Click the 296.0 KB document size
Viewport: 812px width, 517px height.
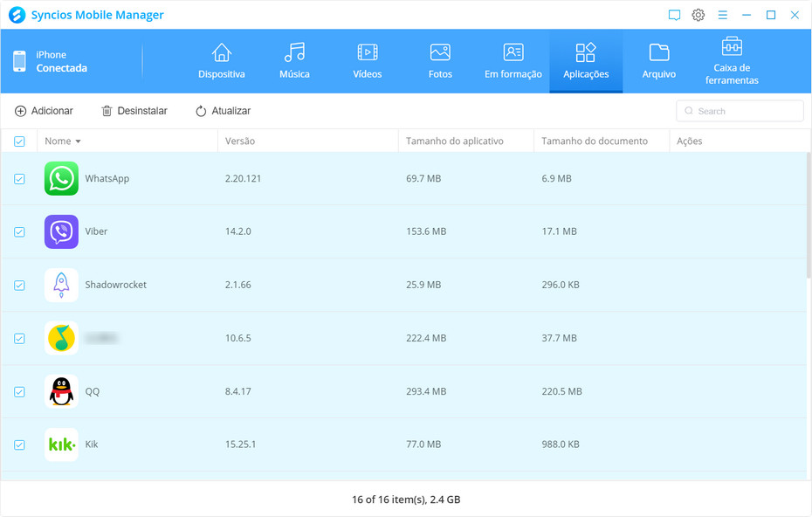click(x=561, y=285)
